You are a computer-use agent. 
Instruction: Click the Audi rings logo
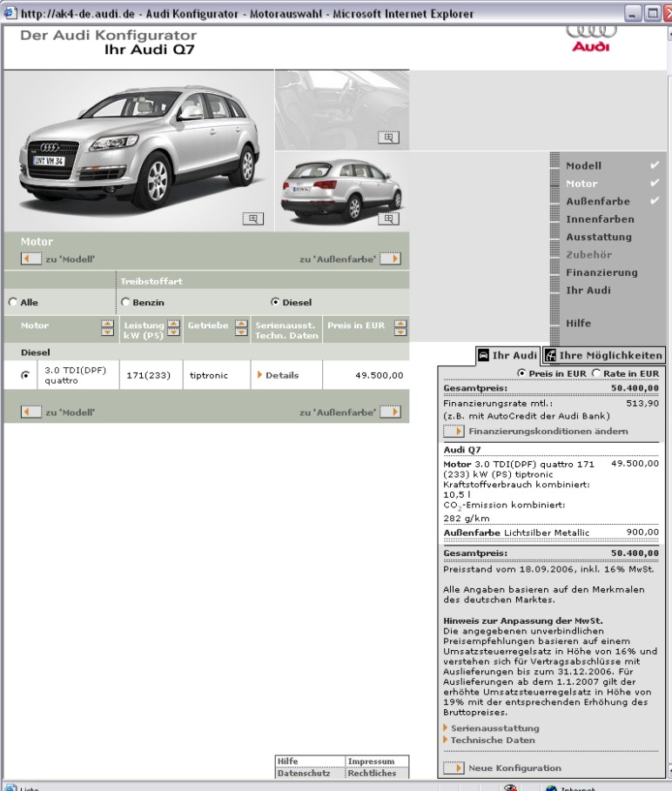point(591,39)
